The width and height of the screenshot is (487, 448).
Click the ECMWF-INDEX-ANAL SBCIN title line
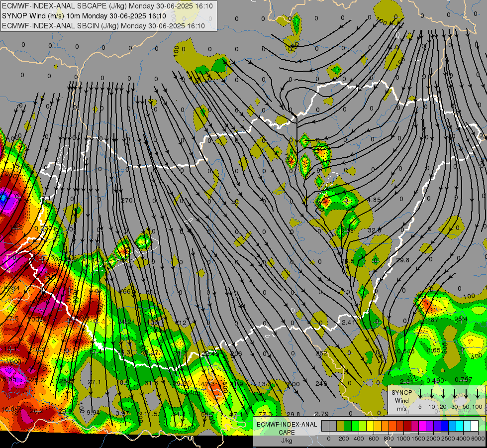[103, 26]
